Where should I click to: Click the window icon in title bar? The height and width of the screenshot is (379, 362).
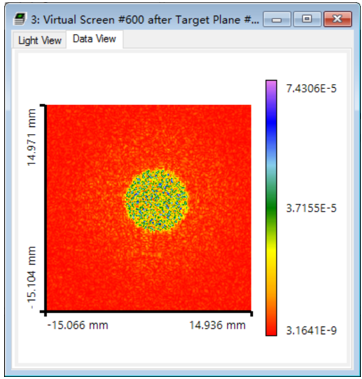(x=20, y=19)
